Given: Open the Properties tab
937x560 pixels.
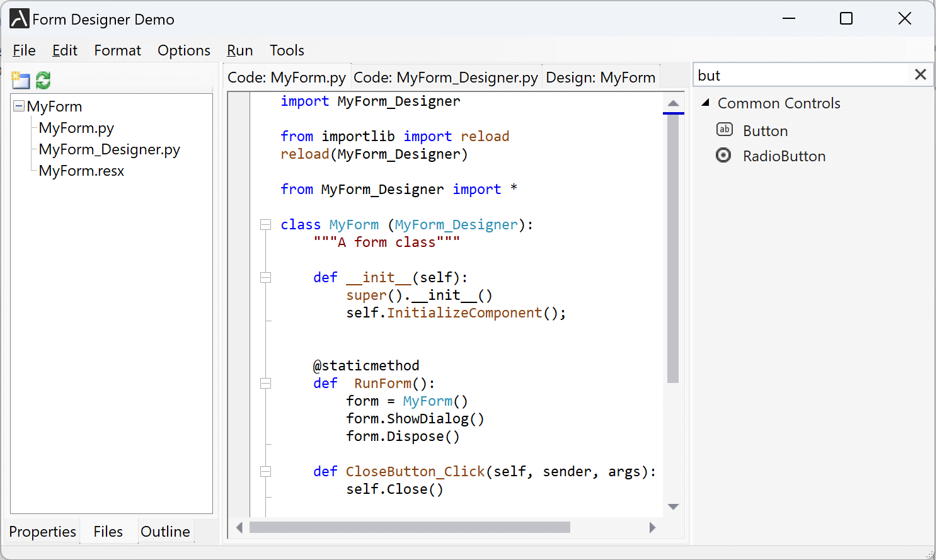Looking at the screenshot, I should point(42,532).
